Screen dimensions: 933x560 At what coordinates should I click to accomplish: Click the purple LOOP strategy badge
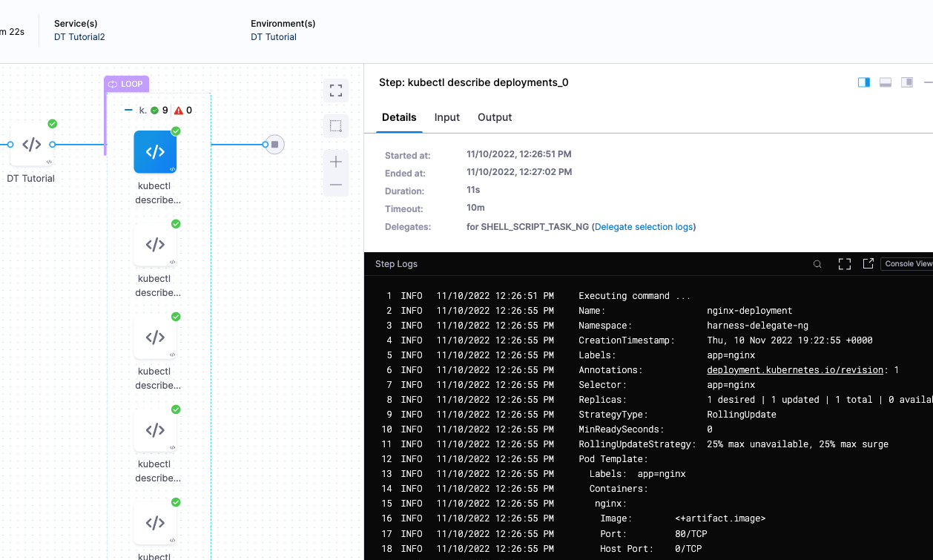click(x=126, y=84)
